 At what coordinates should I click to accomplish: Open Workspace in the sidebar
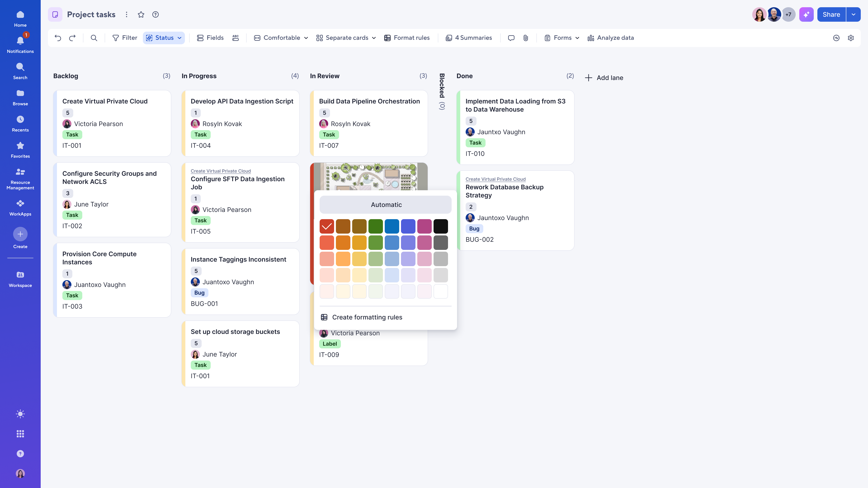click(x=20, y=279)
